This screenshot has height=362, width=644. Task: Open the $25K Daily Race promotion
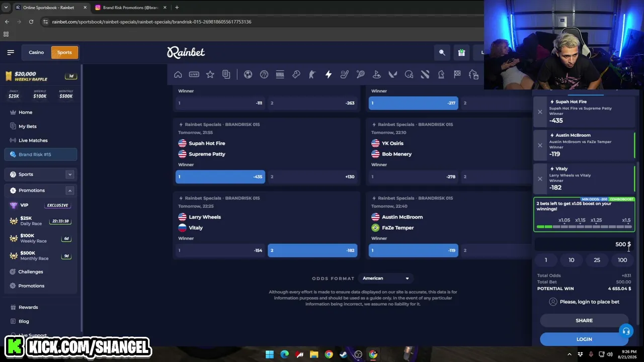(x=40, y=221)
